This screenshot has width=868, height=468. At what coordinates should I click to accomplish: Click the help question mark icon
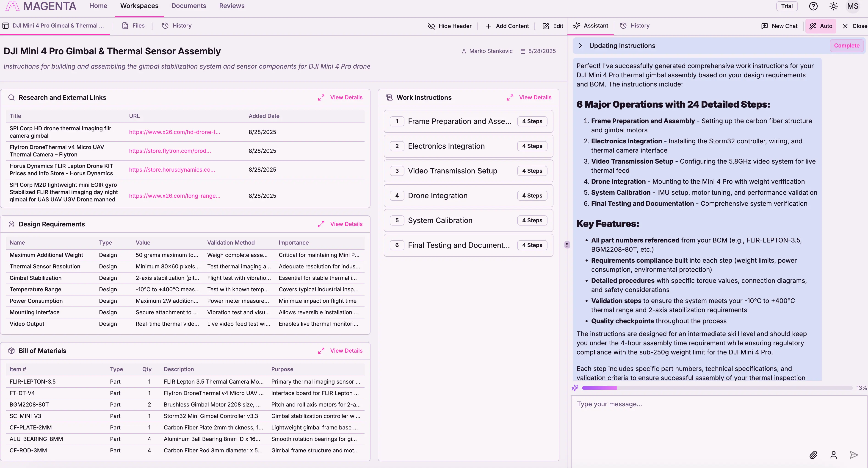point(813,6)
